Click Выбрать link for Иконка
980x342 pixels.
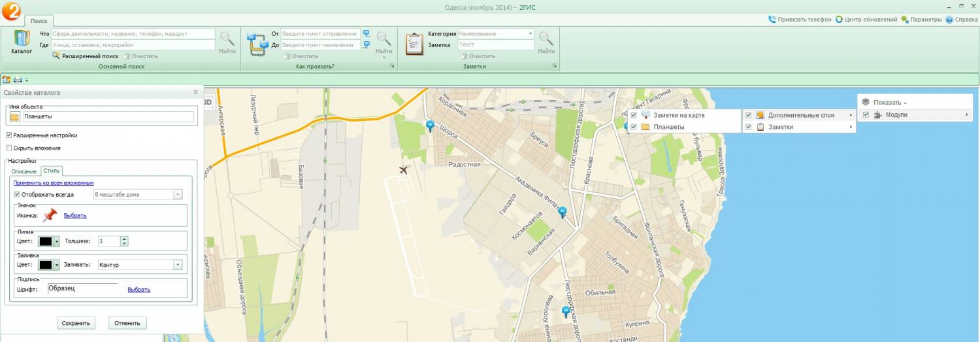coord(75,216)
